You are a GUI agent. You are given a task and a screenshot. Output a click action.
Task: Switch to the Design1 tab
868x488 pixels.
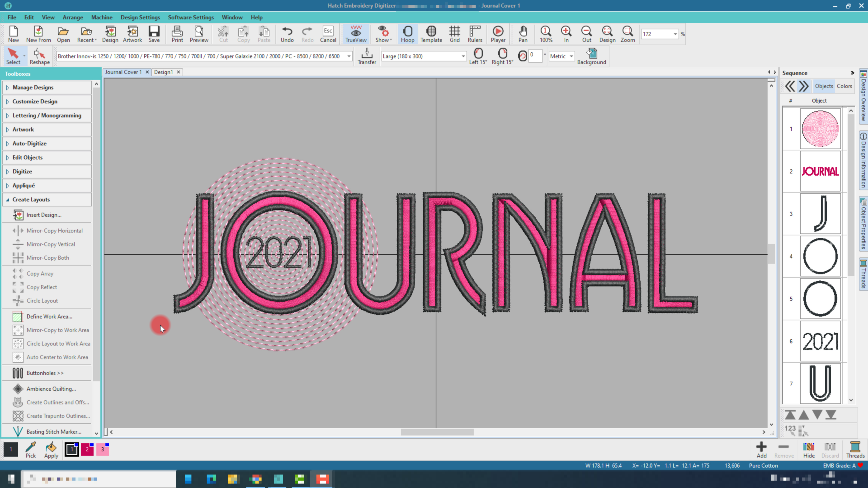pyautogui.click(x=163, y=72)
